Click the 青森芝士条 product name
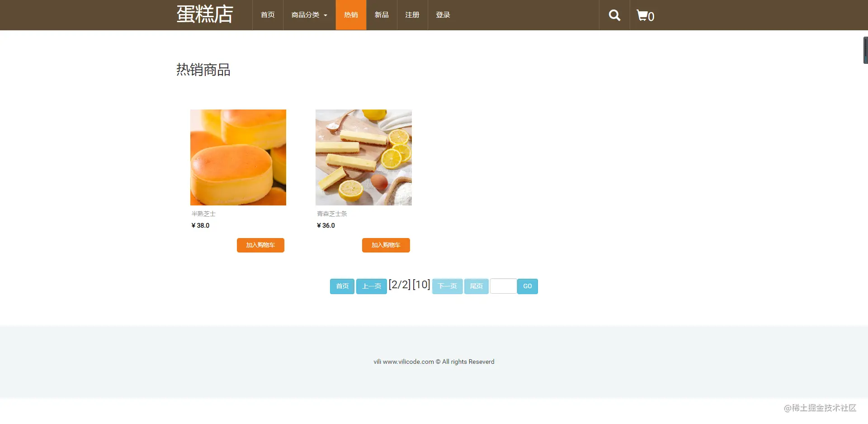Viewport: 868px width, 424px height. point(332,214)
